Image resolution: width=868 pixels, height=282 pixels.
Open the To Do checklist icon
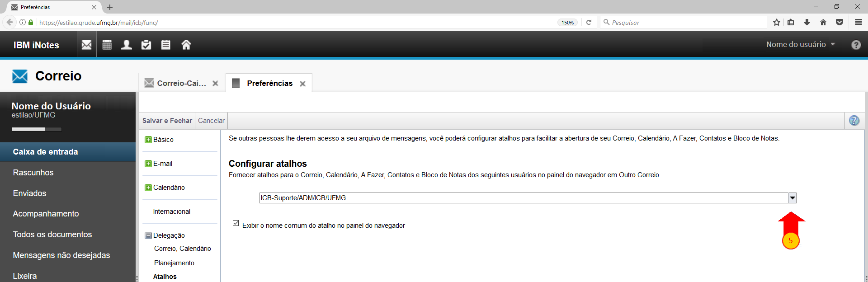tap(146, 45)
